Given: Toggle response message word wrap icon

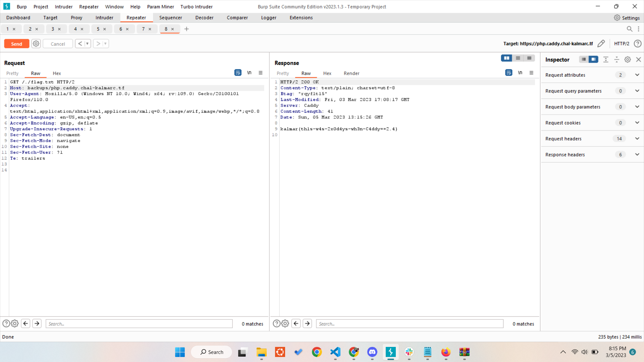Looking at the screenshot, I should pos(508,73).
